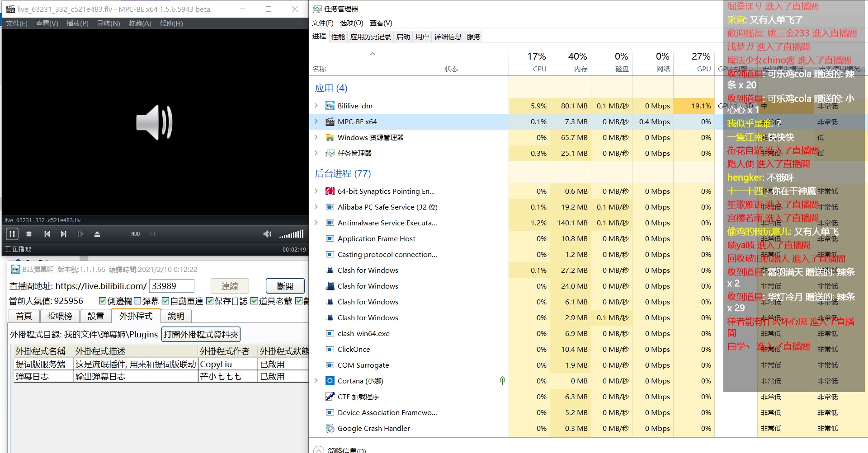The height and width of the screenshot is (453, 868).
Task: Adjust the MPC-BE volume slider
Action: pyautogui.click(x=292, y=234)
